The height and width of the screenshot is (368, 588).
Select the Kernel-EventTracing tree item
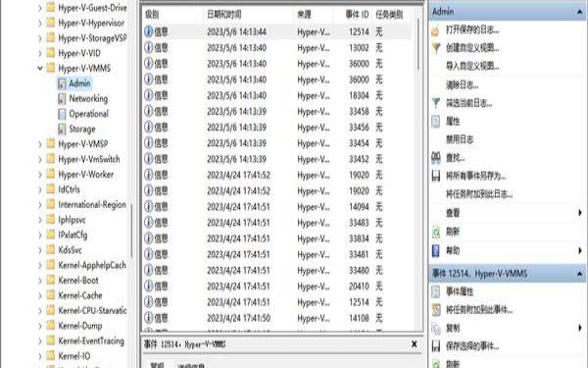(x=91, y=341)
